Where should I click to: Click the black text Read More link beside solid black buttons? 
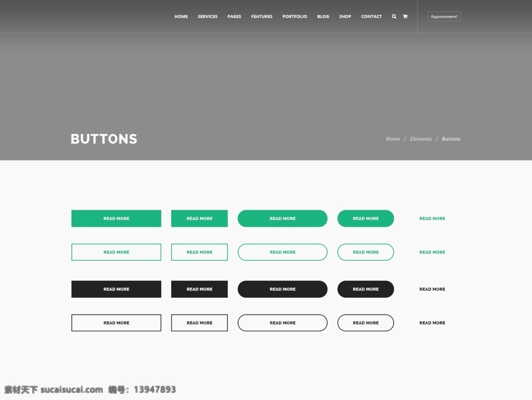(x=432, y=289)
